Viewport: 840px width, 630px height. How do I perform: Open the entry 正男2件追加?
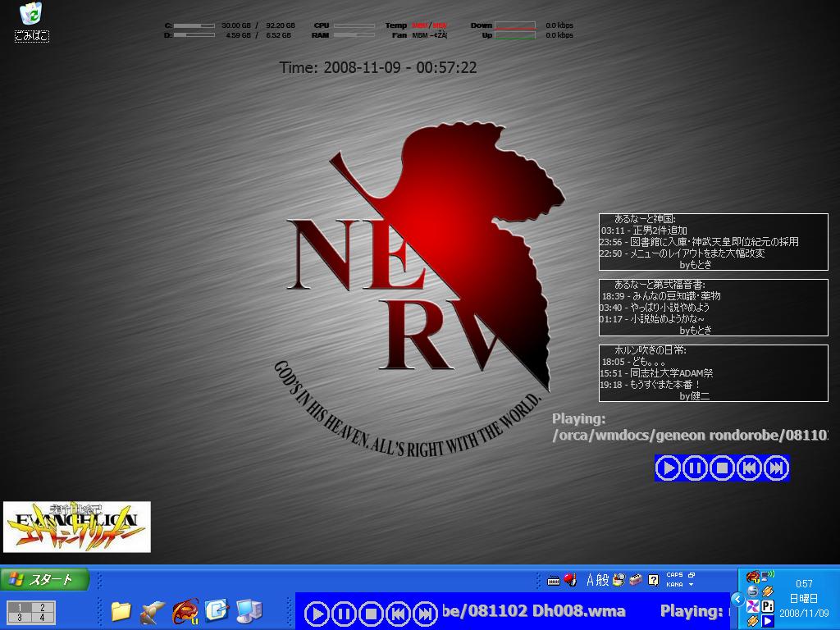pyautogui.click(x=660, y=231)
